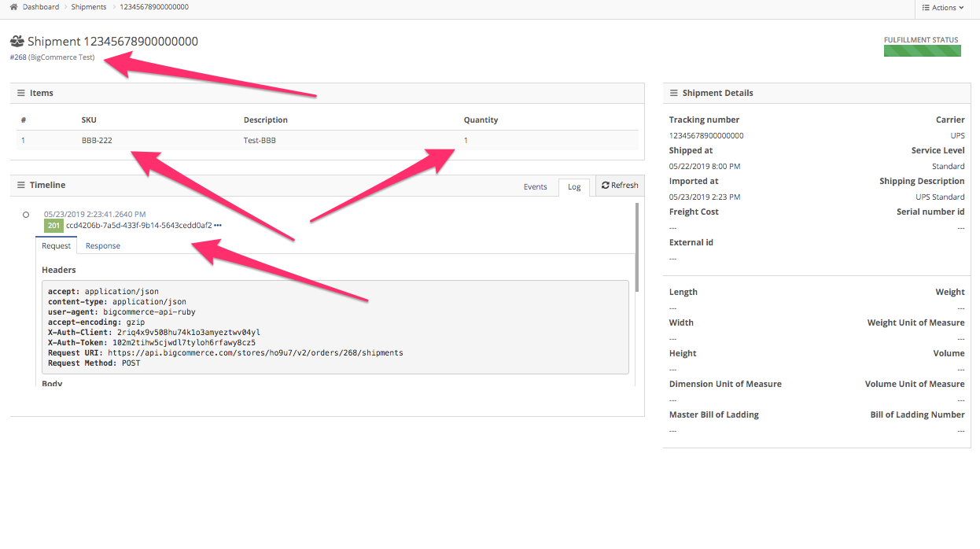Screen dimensions: 980x549
Task: Open the Response tab
Action: click(x=103, y=245)
